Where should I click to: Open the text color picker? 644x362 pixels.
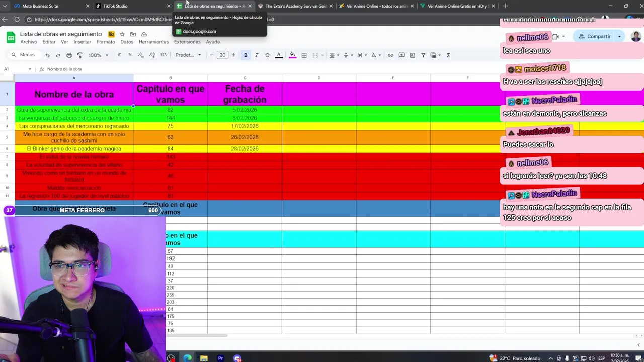(279, 55)
